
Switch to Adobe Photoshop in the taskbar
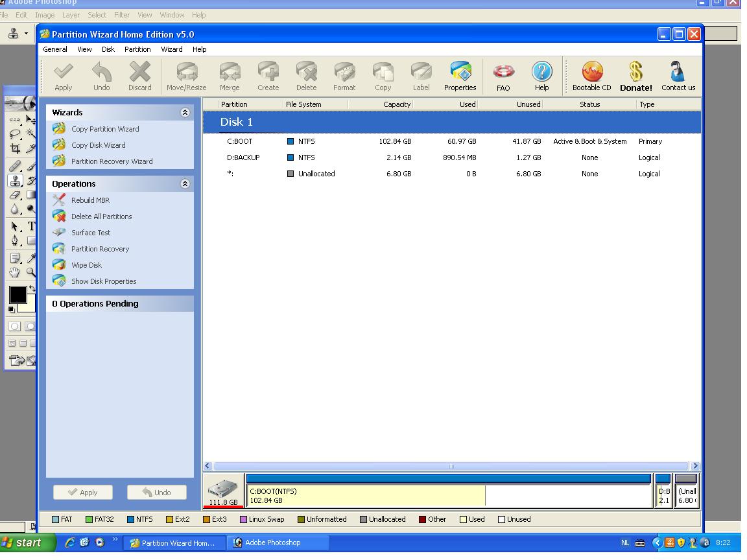click(x=272, y=542)
